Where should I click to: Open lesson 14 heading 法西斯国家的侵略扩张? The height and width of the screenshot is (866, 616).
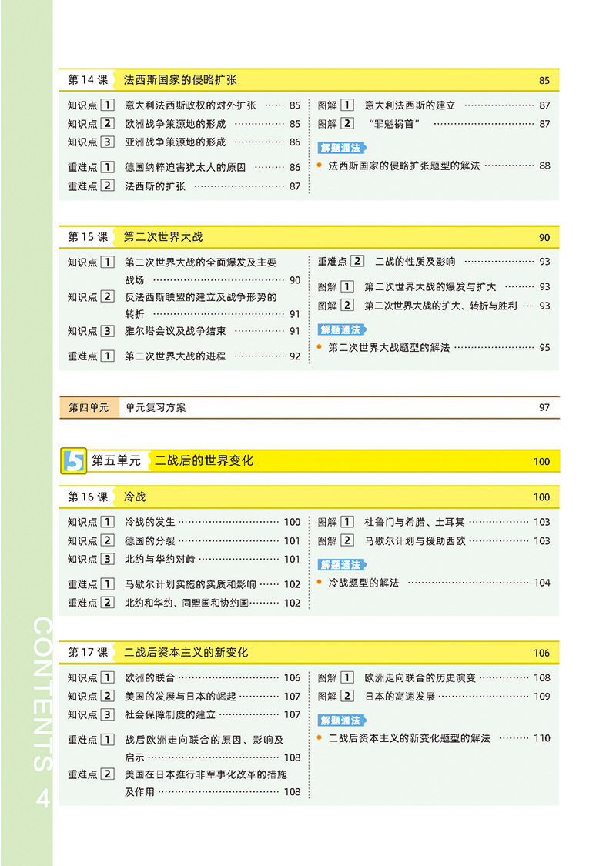pyautogui.click(x=180, y=80)
